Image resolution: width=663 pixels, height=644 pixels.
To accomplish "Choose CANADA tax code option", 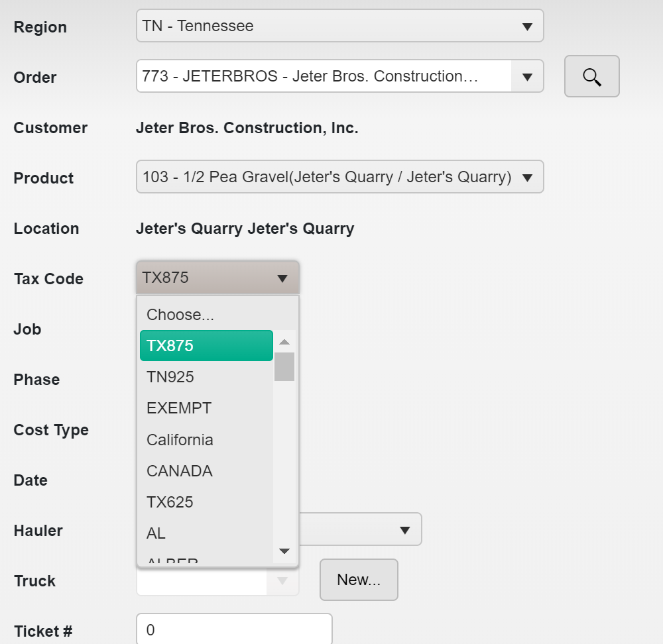I will (180, 471).
